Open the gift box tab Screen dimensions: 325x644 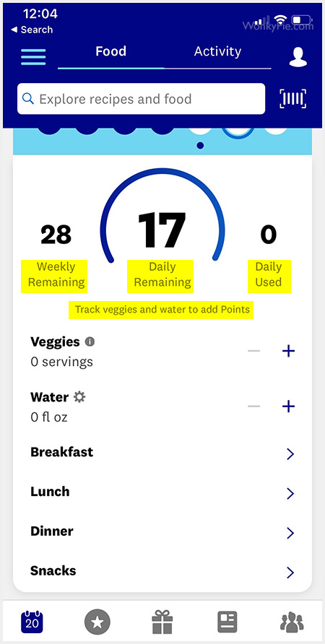[162, 622]
